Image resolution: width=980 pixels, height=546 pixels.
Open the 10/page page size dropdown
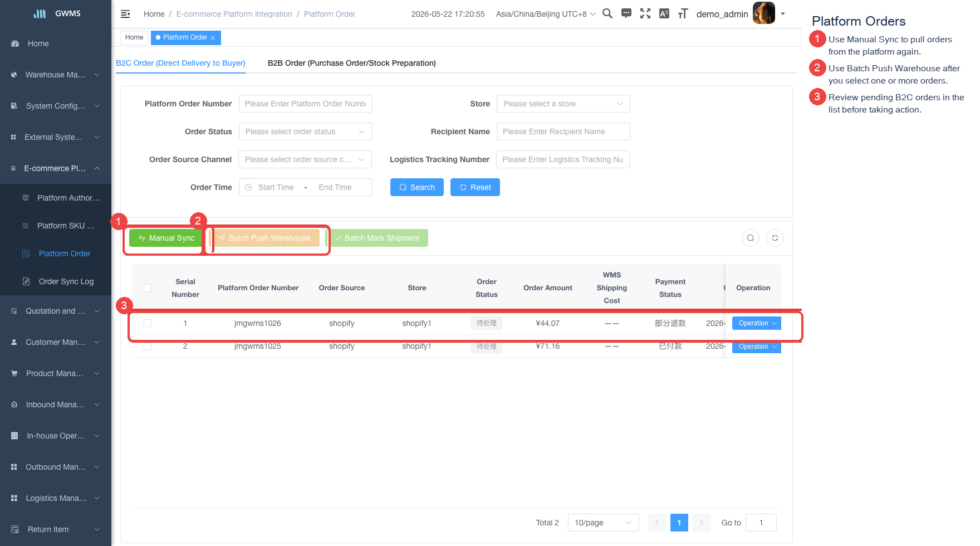pyautogui.click(x=604, y=523)
